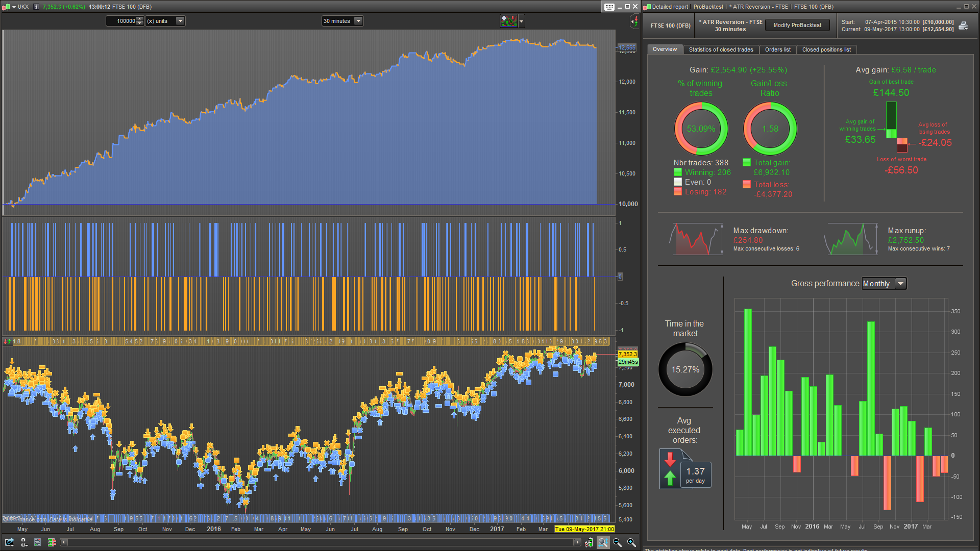The width and height of the screenshot is (980, 551).
Task: Click the chart export icon bottom-left
Action: point(9,542)
